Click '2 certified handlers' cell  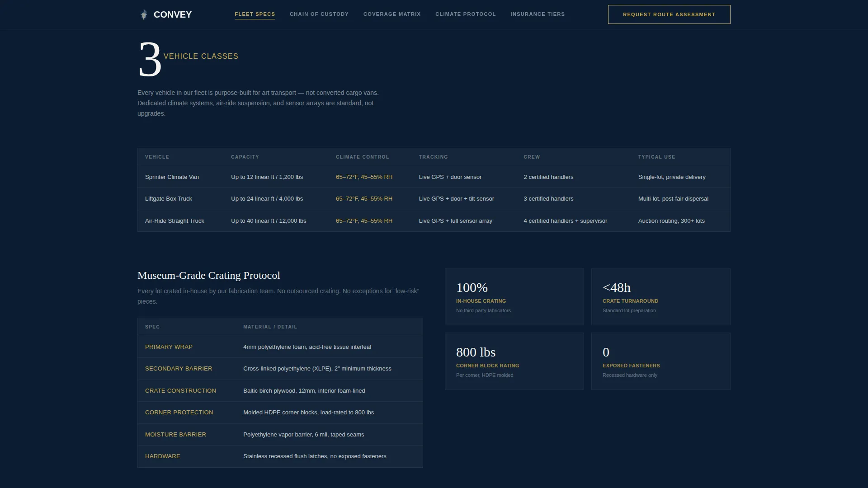[548, 177]
